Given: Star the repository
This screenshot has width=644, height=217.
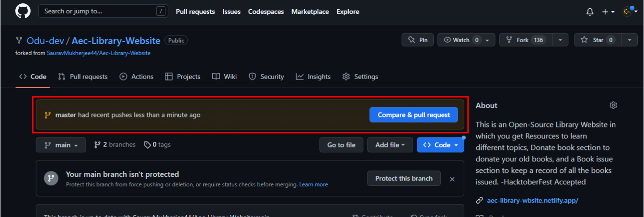Looking at the screenshot, I should (598, 40).
